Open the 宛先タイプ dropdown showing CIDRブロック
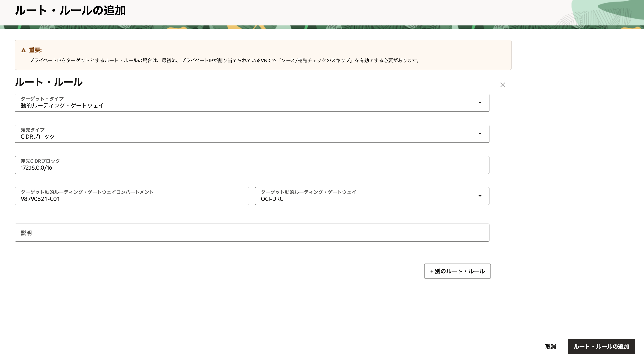This screenshot has width=644, height=358. coord(252,134)
